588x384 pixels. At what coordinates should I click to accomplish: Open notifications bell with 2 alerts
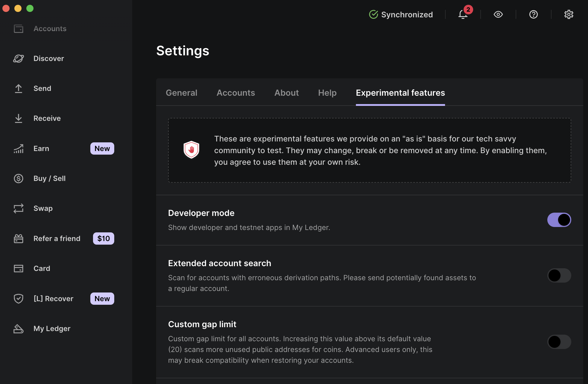coord(463,14)
